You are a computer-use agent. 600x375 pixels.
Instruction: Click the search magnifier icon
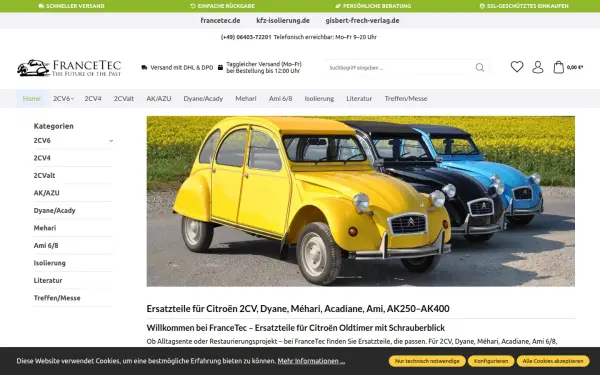tap(479, 68)
